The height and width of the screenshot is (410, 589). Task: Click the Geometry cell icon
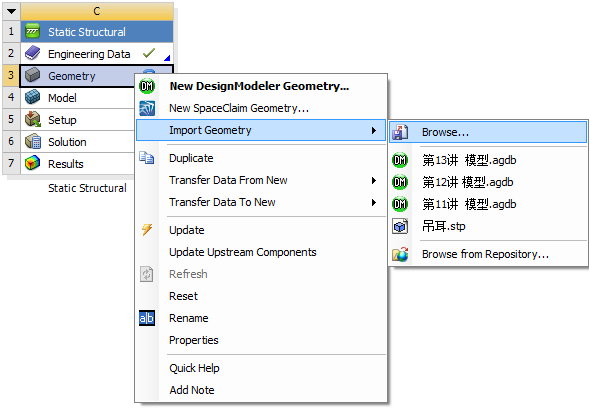coord(33,75)
